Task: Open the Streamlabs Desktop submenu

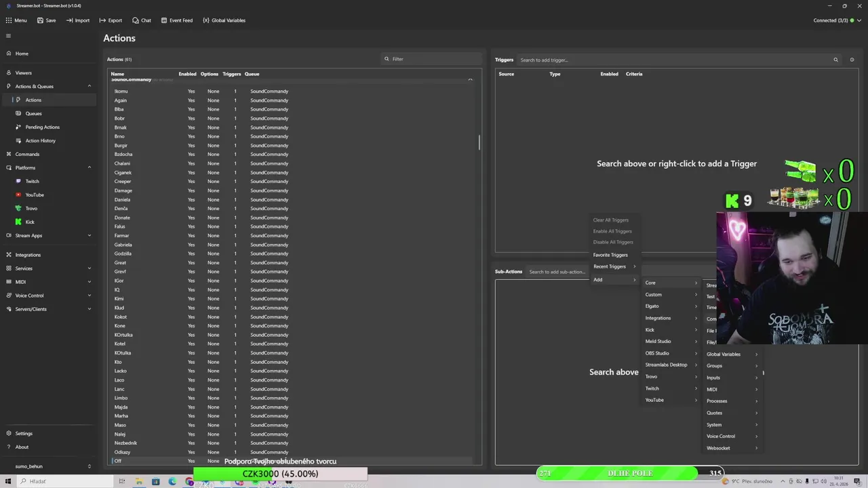Action: 671,365
